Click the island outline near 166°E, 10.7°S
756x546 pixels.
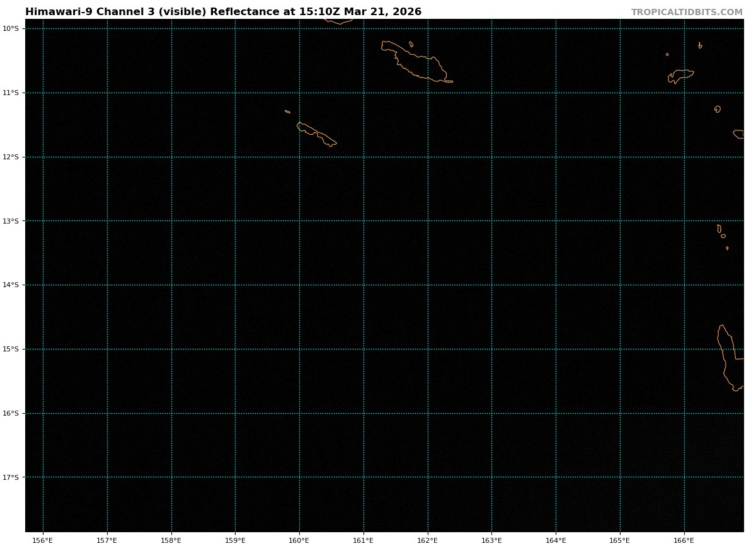tap(680, 75)
